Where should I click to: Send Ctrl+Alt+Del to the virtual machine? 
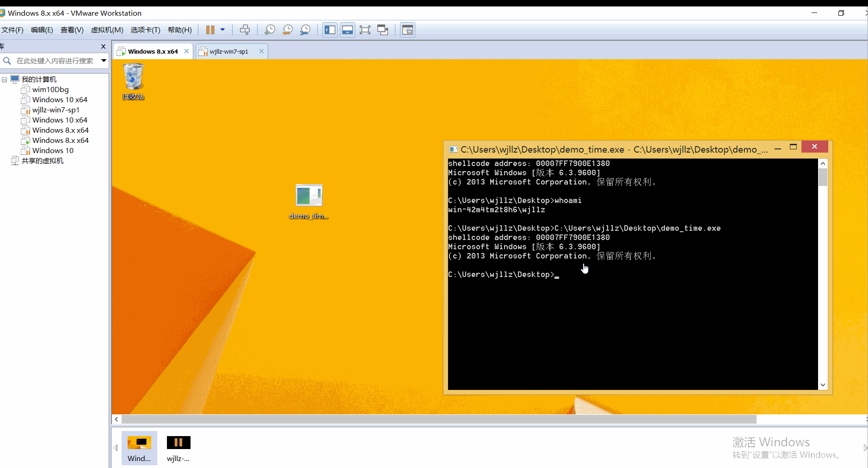click(245, 30)
